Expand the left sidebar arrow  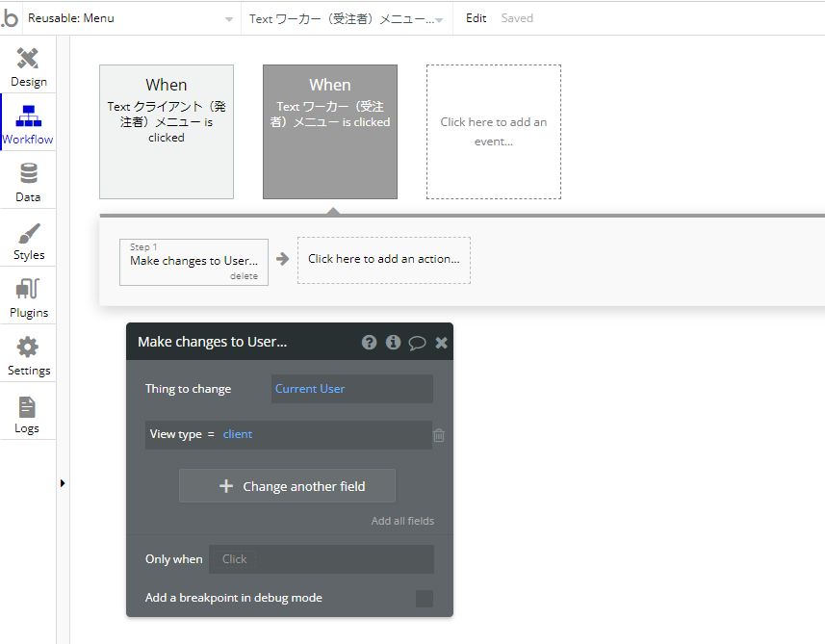pyautogui.click(x=63, y=483)
